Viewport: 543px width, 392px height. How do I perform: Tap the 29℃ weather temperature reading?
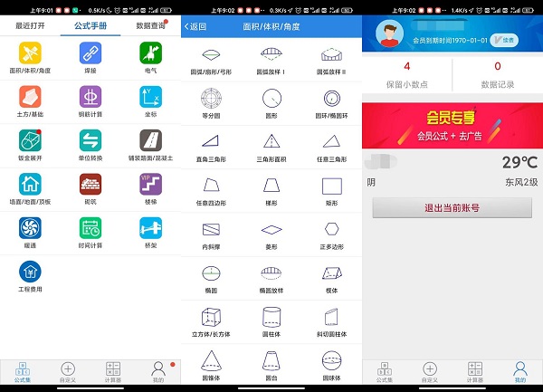click(519, 162)
